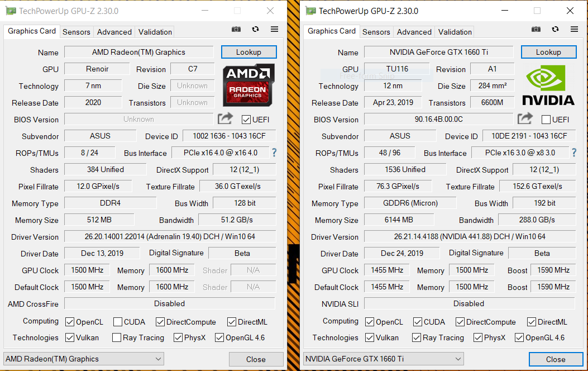Toggle the UEFI checkbox in NVIDIA window
This screenshot has height=371, width=588.
click(x=546, y=120)
